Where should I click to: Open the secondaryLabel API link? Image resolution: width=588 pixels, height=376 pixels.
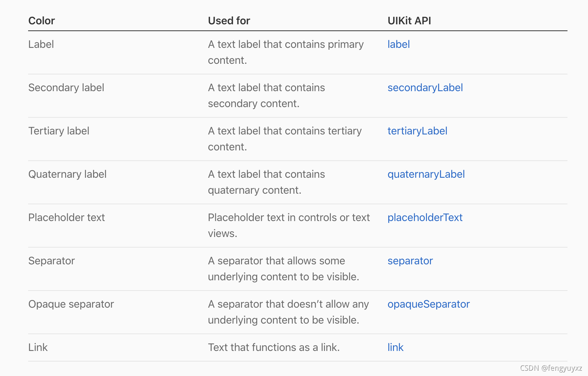pyautogui.click(x=425, y=88)
